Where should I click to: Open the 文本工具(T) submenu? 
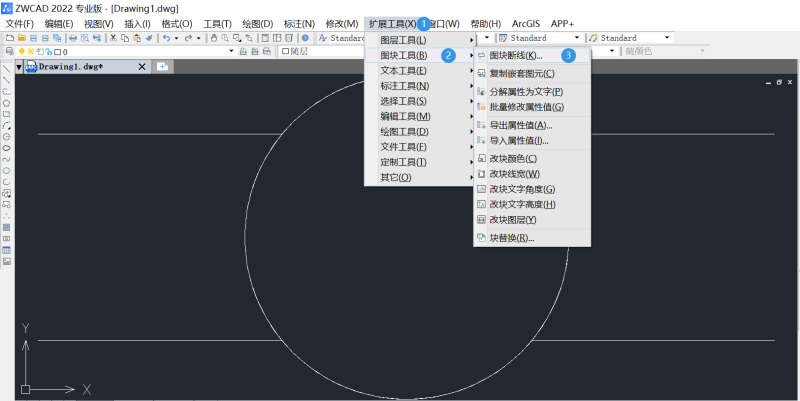tap(403, 71)
